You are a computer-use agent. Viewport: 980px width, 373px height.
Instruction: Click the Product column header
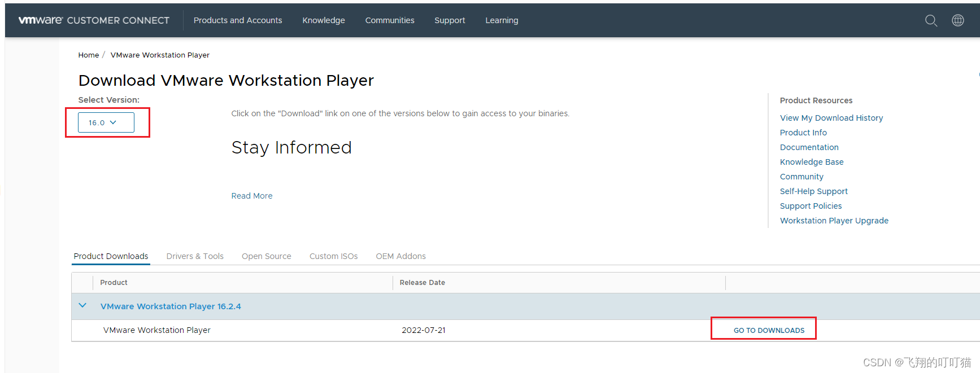point(114,283)
